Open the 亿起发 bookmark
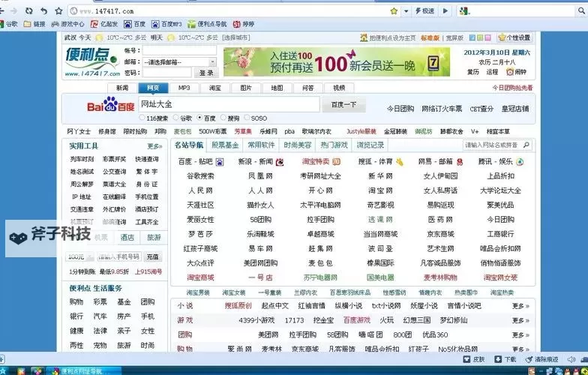 pos(104,24)
